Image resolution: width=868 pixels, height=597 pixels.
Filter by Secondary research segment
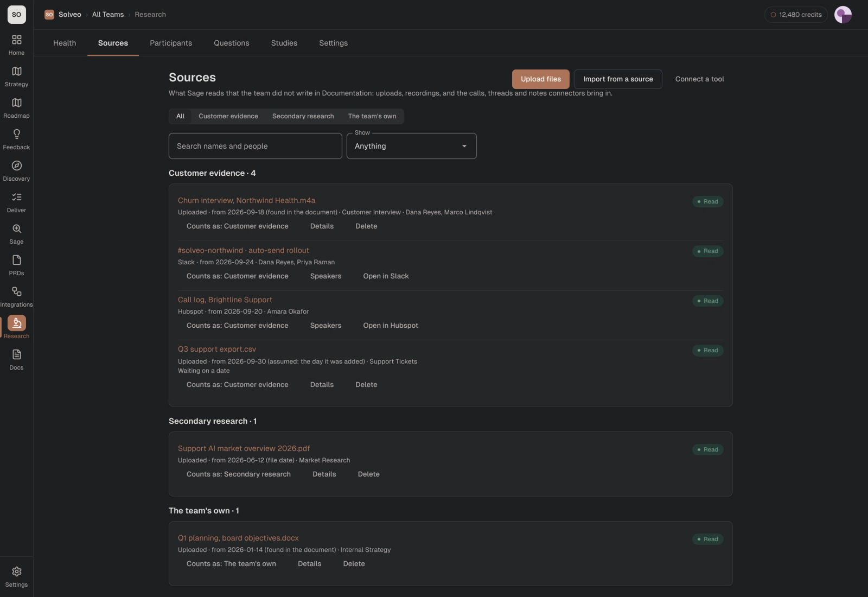(x=303, y=116)
